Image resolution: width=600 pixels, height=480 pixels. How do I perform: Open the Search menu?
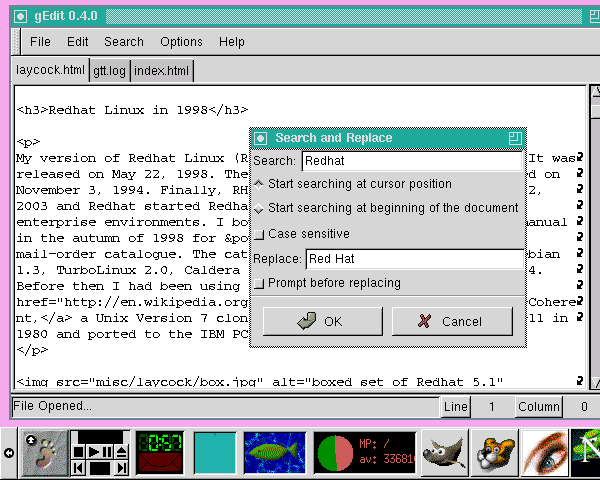(x=124, y=42)
